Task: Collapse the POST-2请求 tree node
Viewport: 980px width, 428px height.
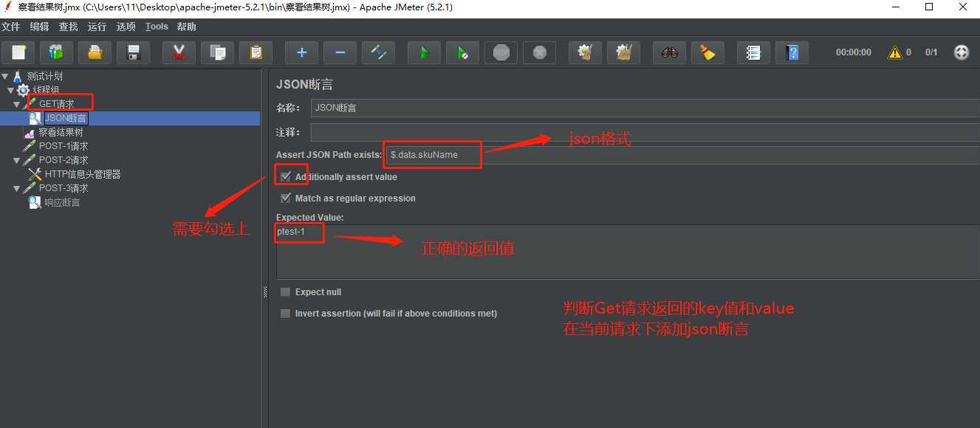Action: click(17, 160)
